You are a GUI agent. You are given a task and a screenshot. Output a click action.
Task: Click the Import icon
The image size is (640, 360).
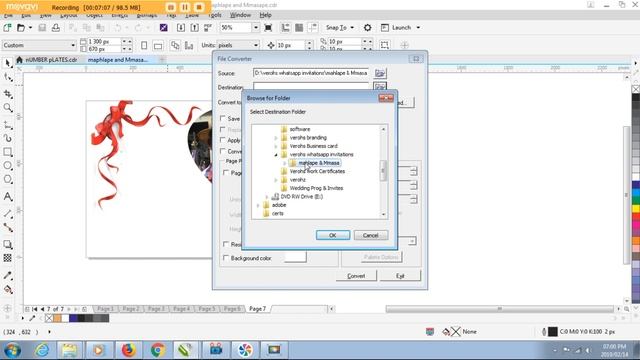point(181,28)
